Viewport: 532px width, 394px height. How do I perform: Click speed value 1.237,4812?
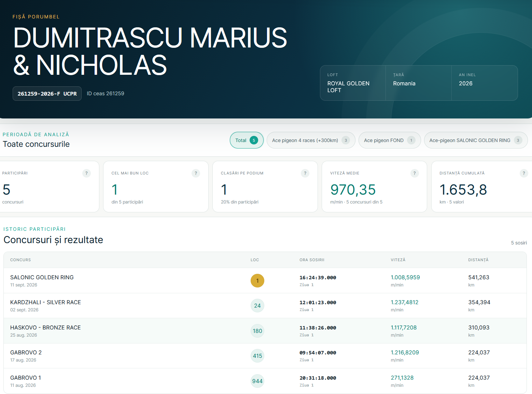405,302
